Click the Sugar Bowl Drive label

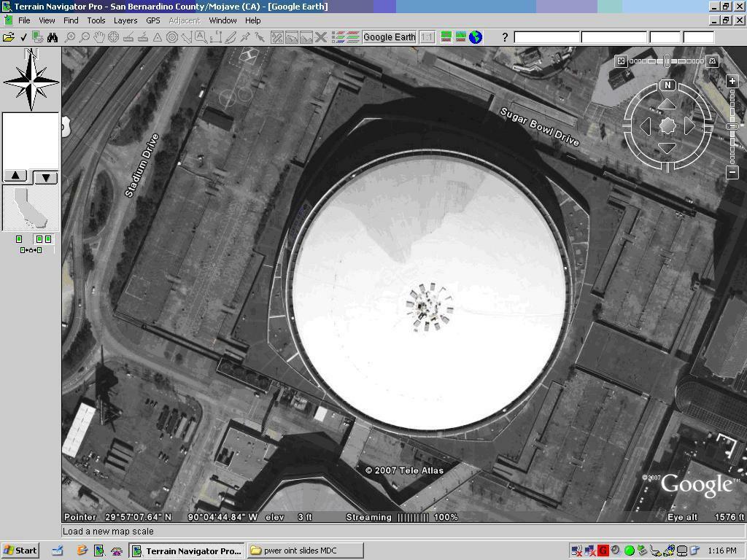539,127
